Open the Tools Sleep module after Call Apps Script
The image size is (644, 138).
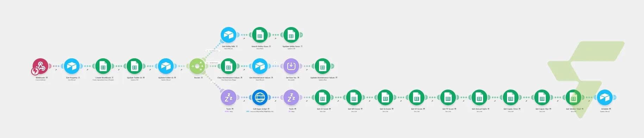coord(291,97)
